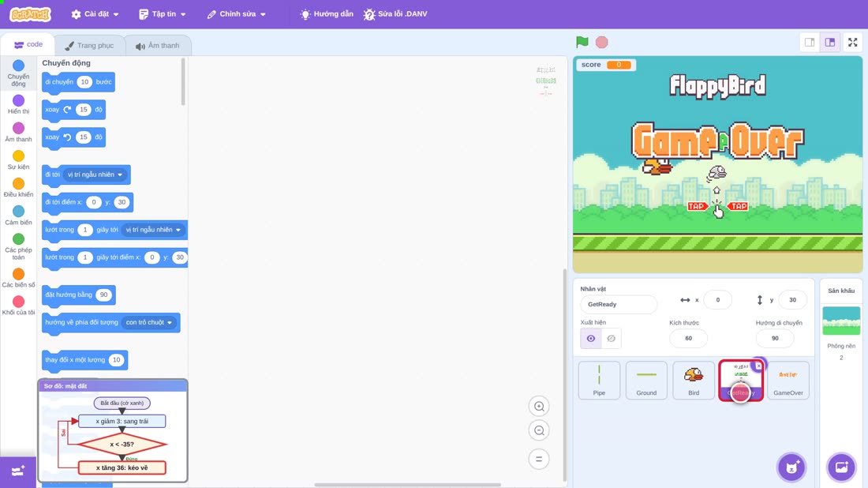Zoom in on the code workspace
The width and height of the screenshot is (868, 488).
[539, 406]
